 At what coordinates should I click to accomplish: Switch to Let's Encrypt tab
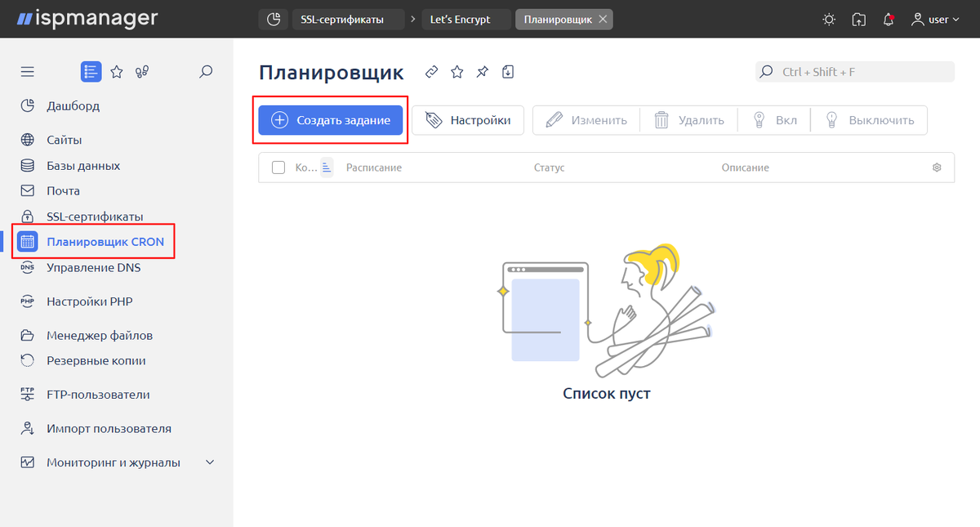pyautogui.click(x=466, y=19)
